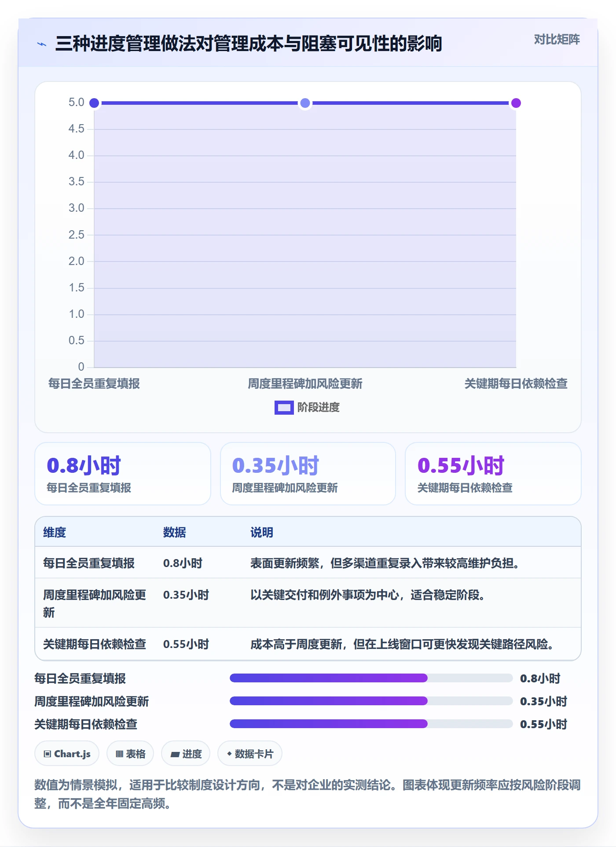Click the 进度 tag chip

click(x=186, y=754)
